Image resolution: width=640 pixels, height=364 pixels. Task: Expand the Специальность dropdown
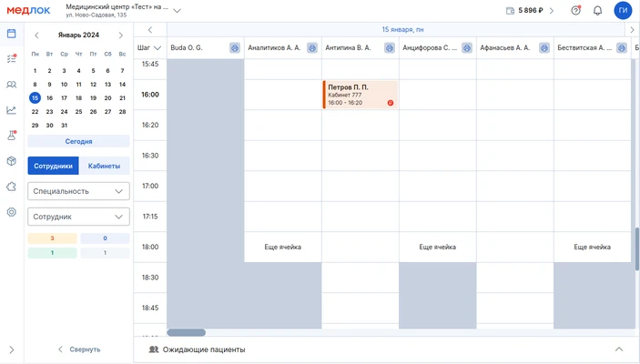pos(78,191)
